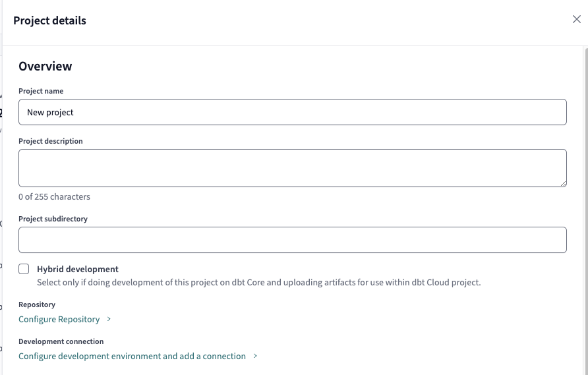The image size is (588, 375).
Task: Click the Development connection section label
Action: (61, 341)
